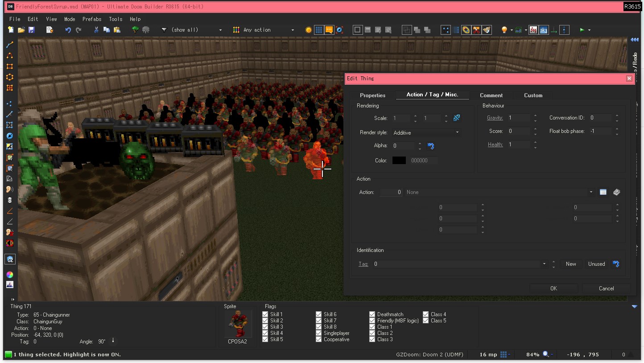Click the Undo icon on the toolbar

point(67,30)
